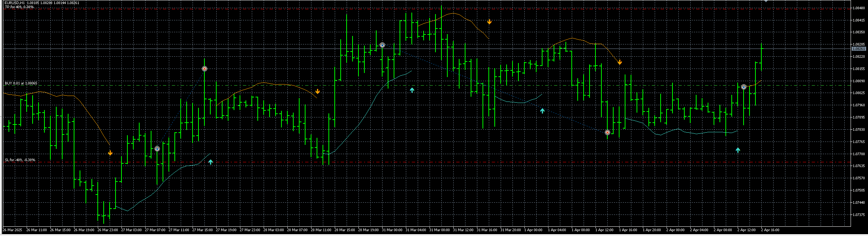Click the orange down arrow near the 1.07700 level
Image resolution: width=868 pixels, height=236 pixels.
(110, 153)
